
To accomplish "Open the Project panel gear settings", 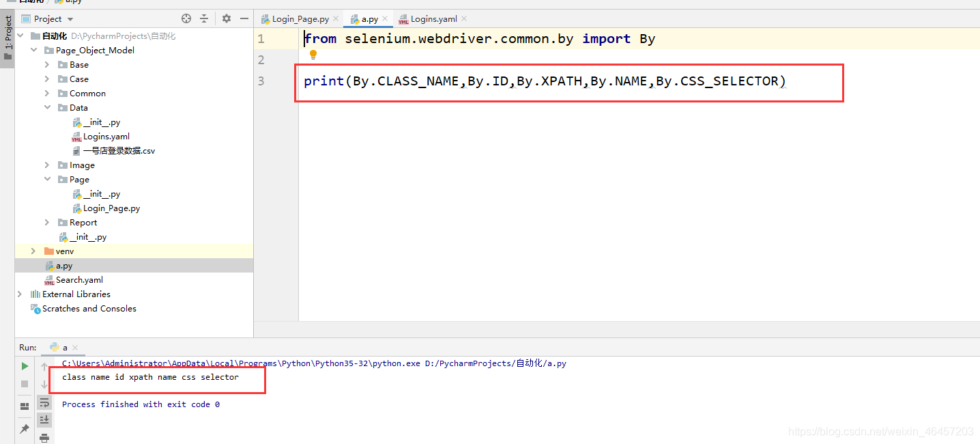I will tap(227, 18).
